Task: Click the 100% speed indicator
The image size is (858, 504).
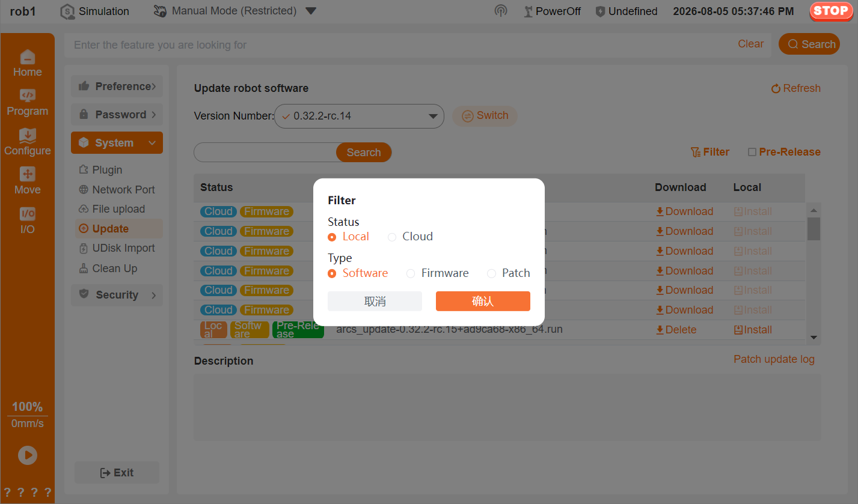Action: click(x=27, y=407)
